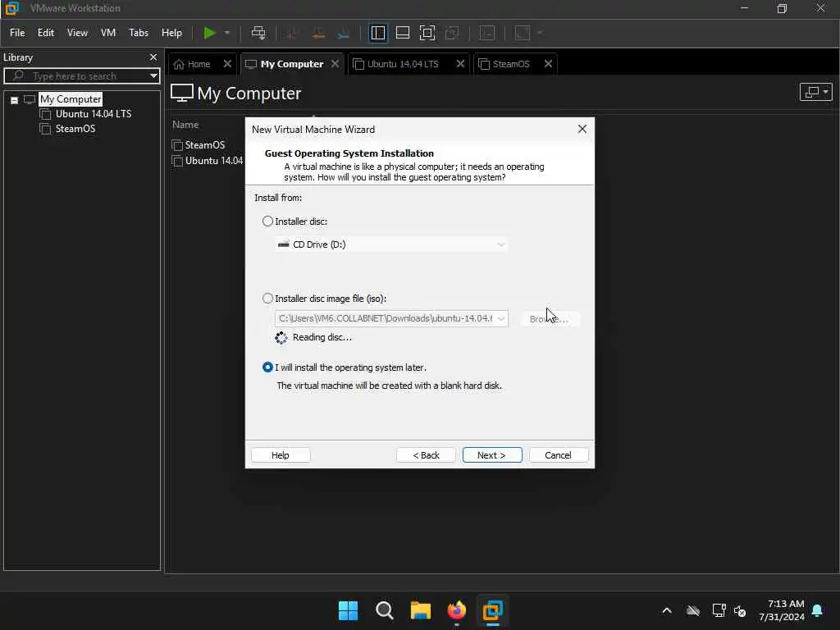Click Unity mode toolbar icon
This screenshot has width=840, height=630.
click(452, 33)
